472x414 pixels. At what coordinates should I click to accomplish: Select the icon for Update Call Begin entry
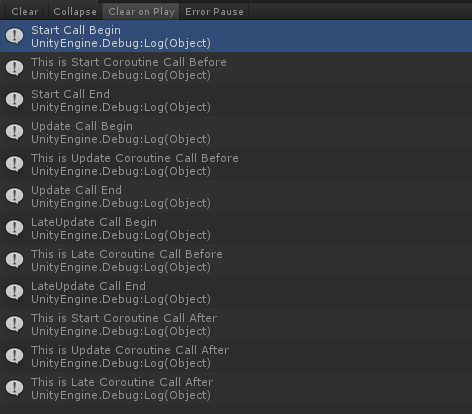[15, 132]
